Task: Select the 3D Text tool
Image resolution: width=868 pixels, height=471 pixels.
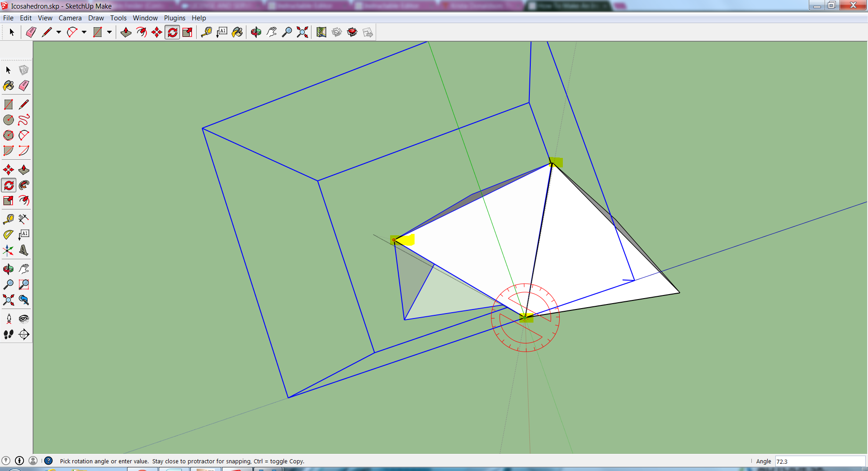Action: [x=24, y=250]
